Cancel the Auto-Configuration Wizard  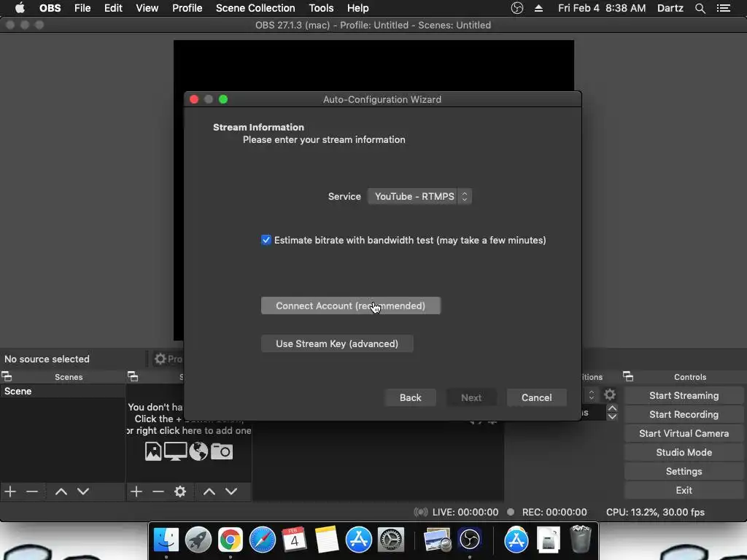click(536, 397)
